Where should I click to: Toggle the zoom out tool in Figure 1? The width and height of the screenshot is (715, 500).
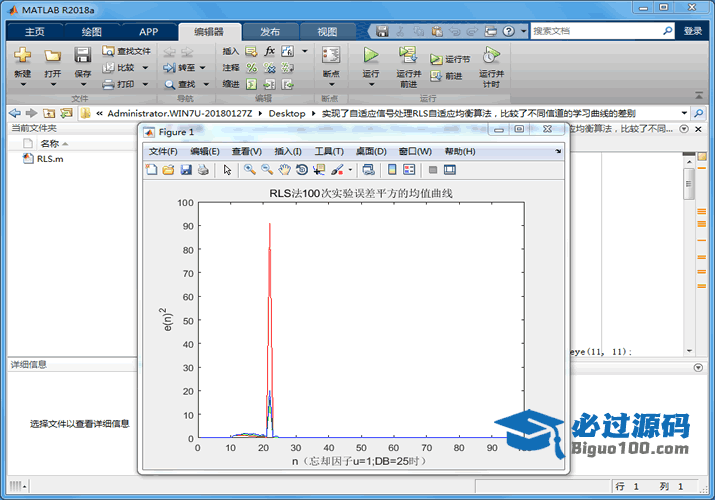click(267, 170)
